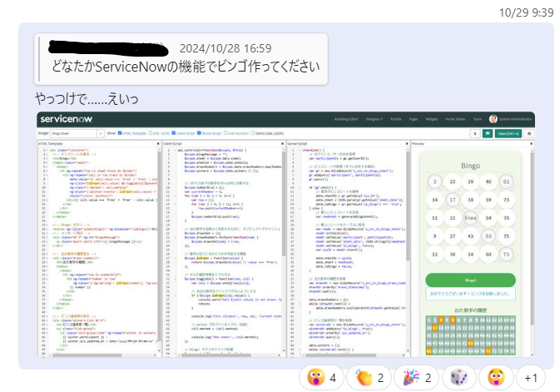Screen dimensions: 560x392
Task: Close the Preview panel
Action: coord(532,143)
